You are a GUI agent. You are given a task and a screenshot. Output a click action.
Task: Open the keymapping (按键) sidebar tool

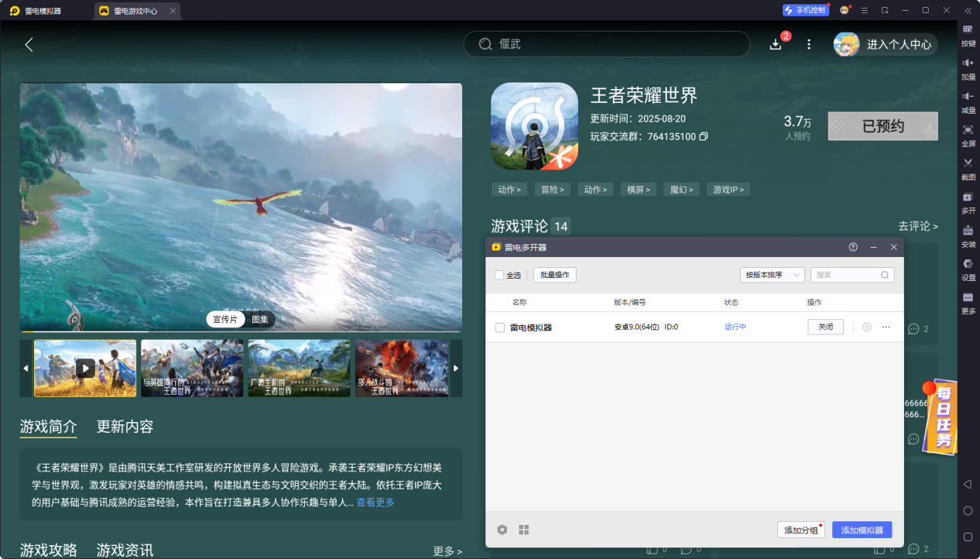(x=968, y=29)
